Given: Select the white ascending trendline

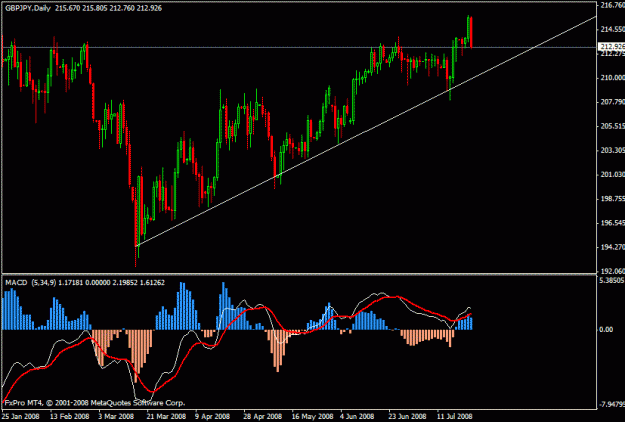Looking at the screenshot, I should [x=367, y=131].
